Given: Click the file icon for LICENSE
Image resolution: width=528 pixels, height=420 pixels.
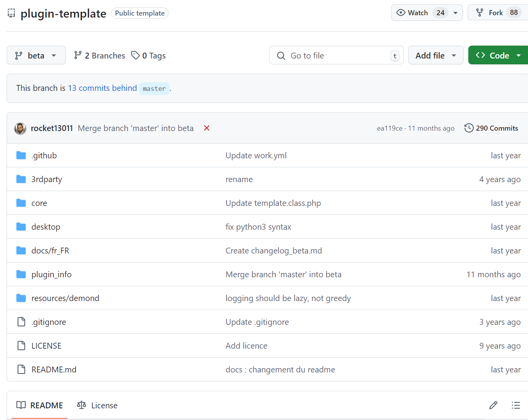Looking at the screenshot, I should (21, 346).
